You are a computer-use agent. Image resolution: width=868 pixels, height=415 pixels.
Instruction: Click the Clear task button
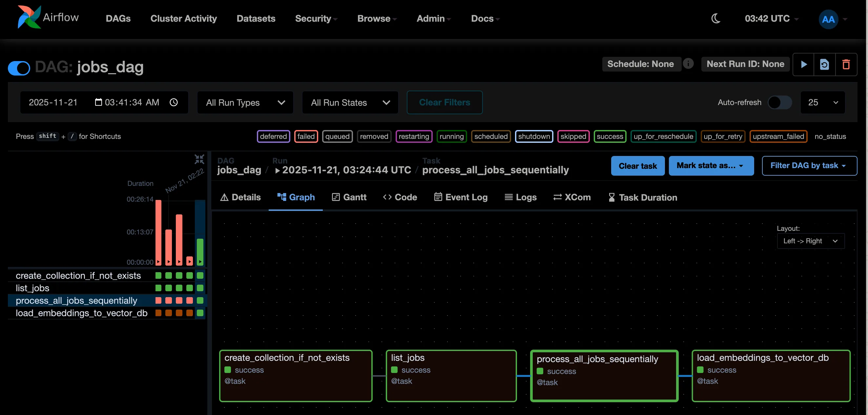[x=638, y=165]
